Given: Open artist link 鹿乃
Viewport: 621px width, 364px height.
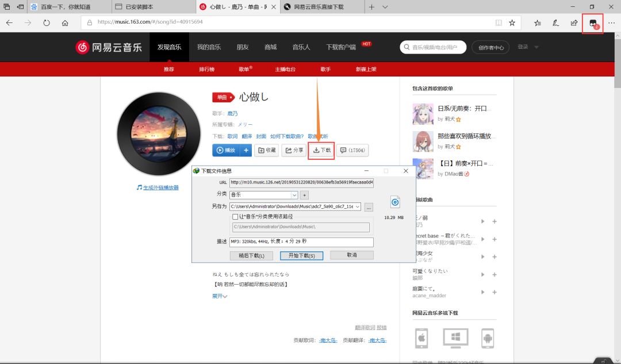Looking at the screenshot, I should [x=232, y=114].
